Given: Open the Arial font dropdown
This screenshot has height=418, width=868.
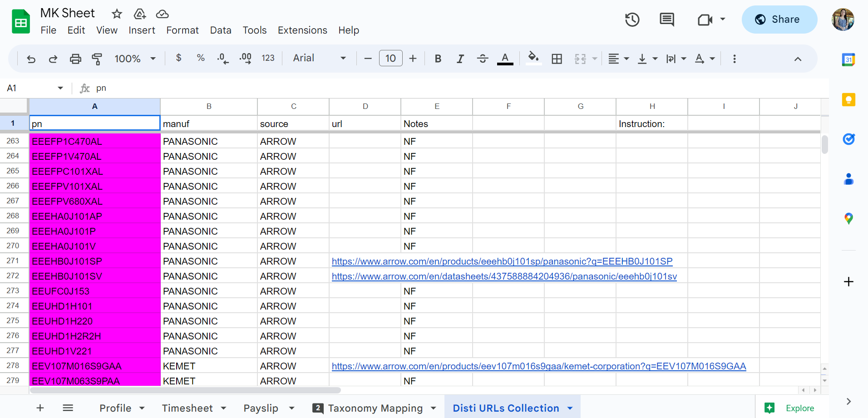Looking at the screenshot, I should tap(320, 58).
